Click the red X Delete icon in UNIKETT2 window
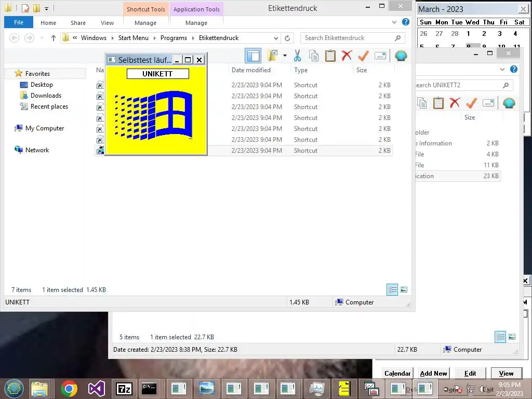The width and height of the screenshot is (532, 399). click(x=455, y=103)
